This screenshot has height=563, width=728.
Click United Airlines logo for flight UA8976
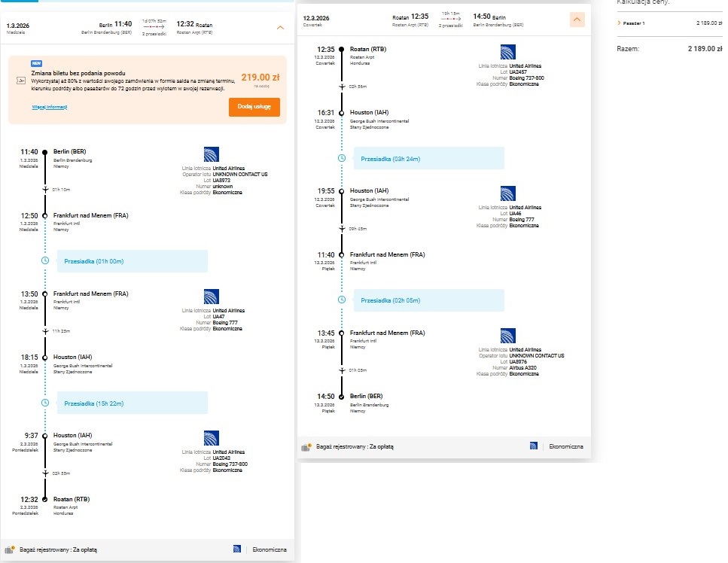click(x=508, y=336)
